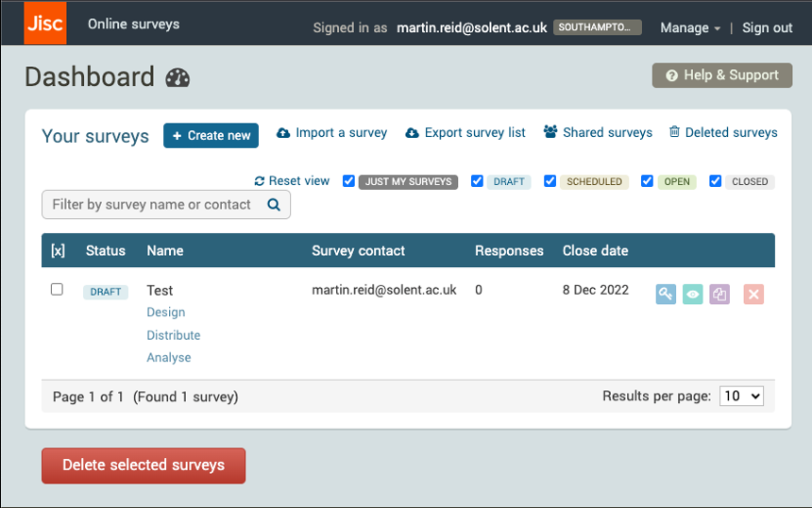Toggle the Just My Surveys checkbox
This screenshot has height=508, width=812.
point(348,181)
